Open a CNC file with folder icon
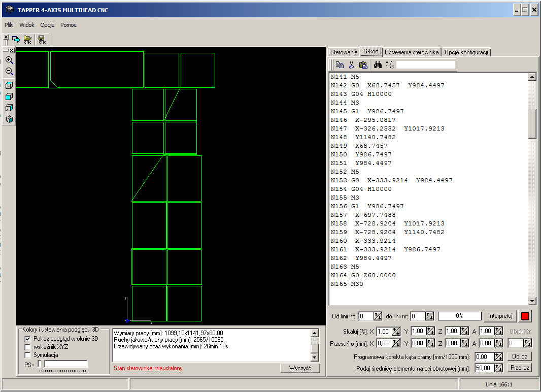Image resolution: width=541 pixels, height=392 pixels. click(28, 39)
